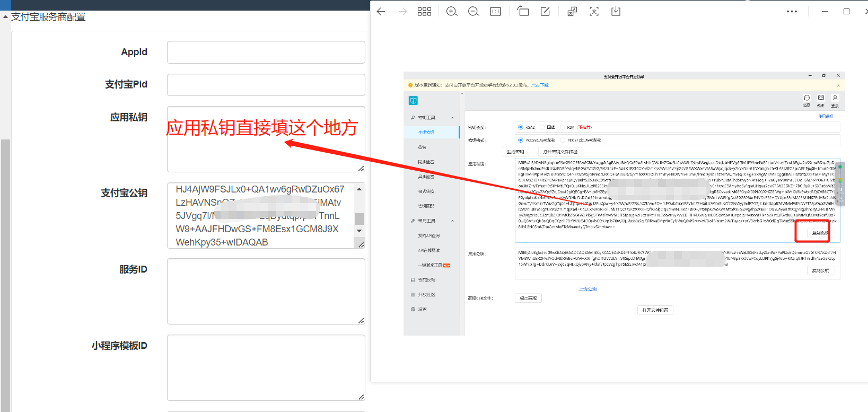Viewport: 868px width, 412px height.
Task: Show image at 1:1 actual size
Action: point(495,12)
